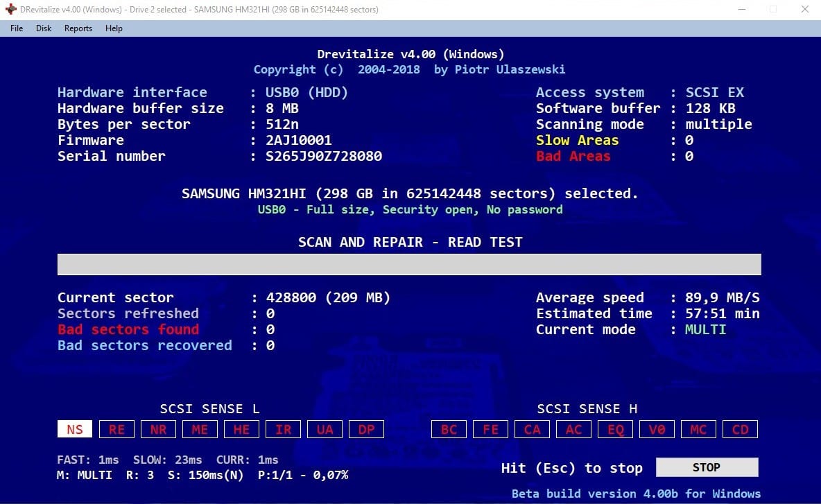
Task: Click the 'CURR: 1ms' timing value
Action: (247, 460)
